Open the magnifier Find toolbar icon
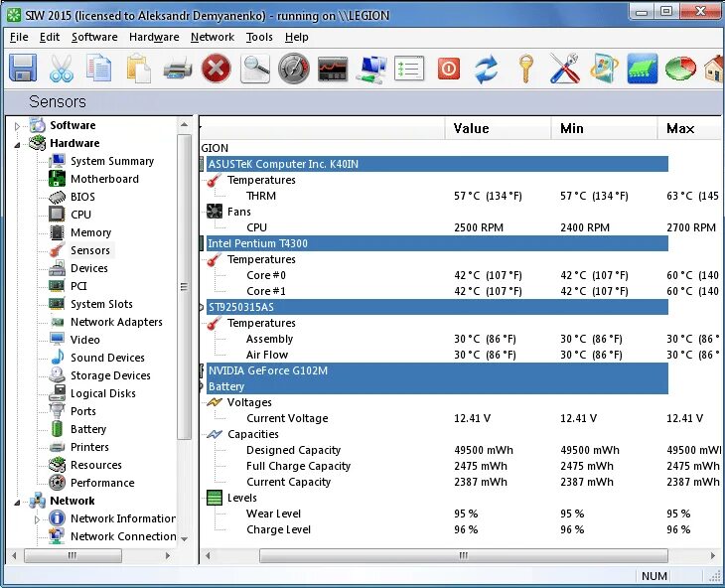Viewport: 725px width, 588px height. point(255,69)
